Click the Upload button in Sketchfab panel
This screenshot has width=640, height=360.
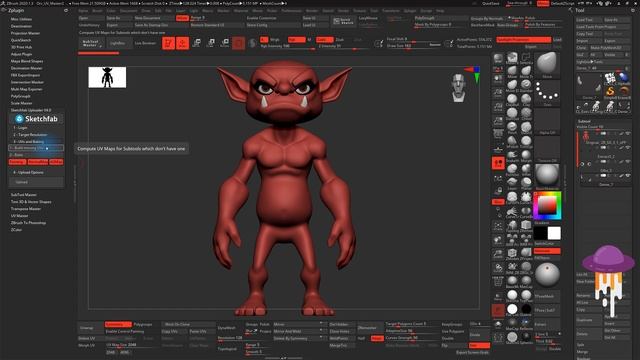coord(36,182)
